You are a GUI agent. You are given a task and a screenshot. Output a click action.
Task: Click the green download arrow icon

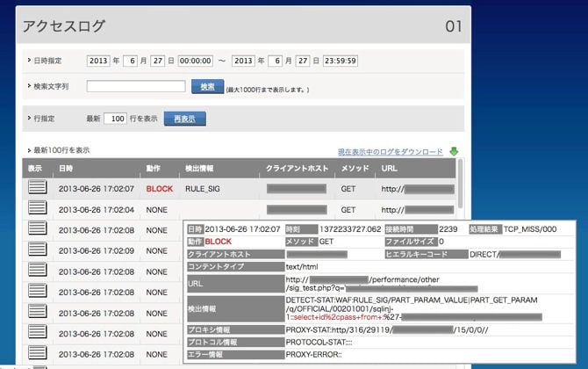coord(454,151)
